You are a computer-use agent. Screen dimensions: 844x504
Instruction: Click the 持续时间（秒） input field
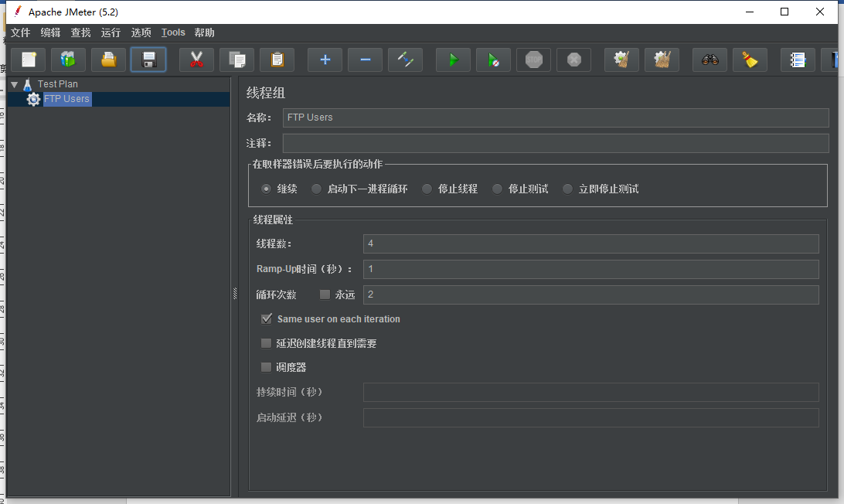point(591,392)
